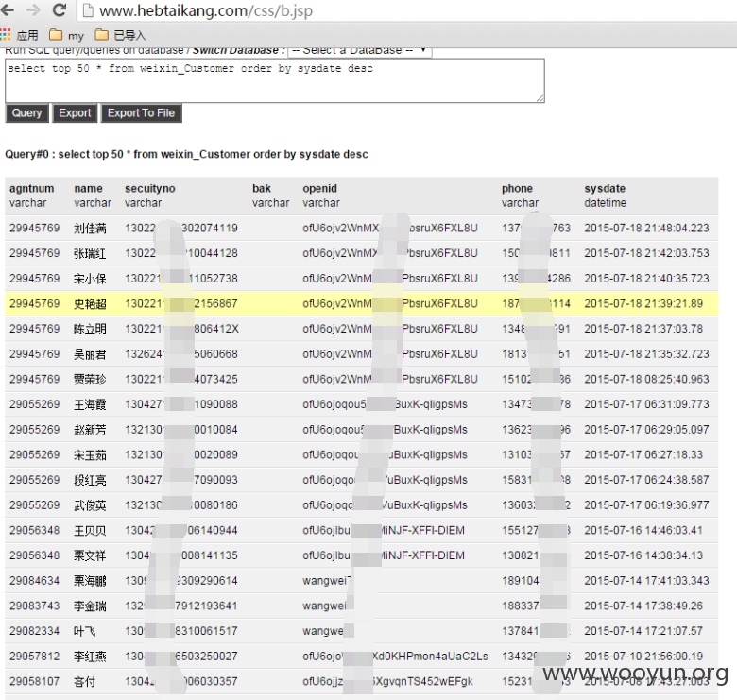Click inside the SQL query text area
737x700 pixels.
(275, 80)
